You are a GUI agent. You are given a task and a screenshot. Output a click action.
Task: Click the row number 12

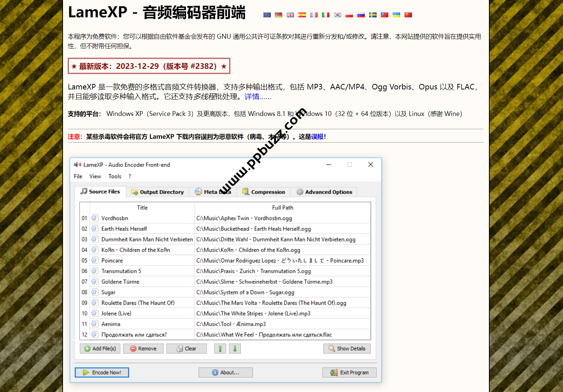click(x=84, y=335)
